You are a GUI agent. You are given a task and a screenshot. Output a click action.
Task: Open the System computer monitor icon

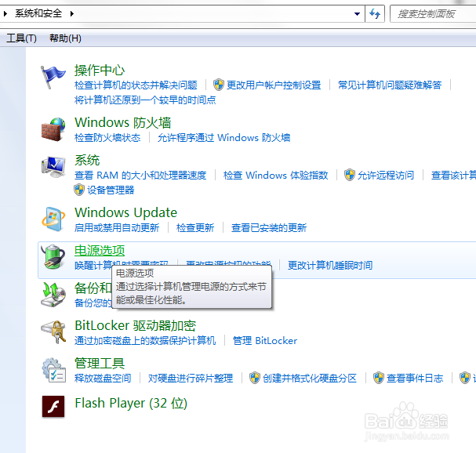point(53,167)
